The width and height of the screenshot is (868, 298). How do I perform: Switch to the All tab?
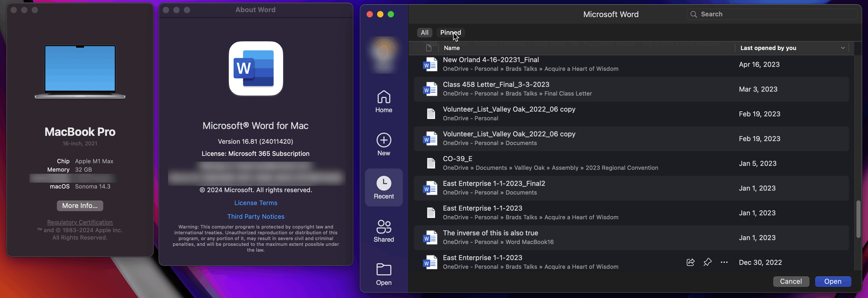(x=425, y=33)
